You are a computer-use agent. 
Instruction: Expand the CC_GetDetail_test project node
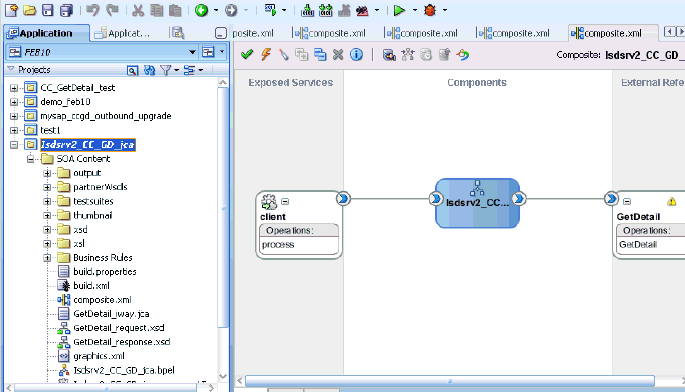(14, 88)
